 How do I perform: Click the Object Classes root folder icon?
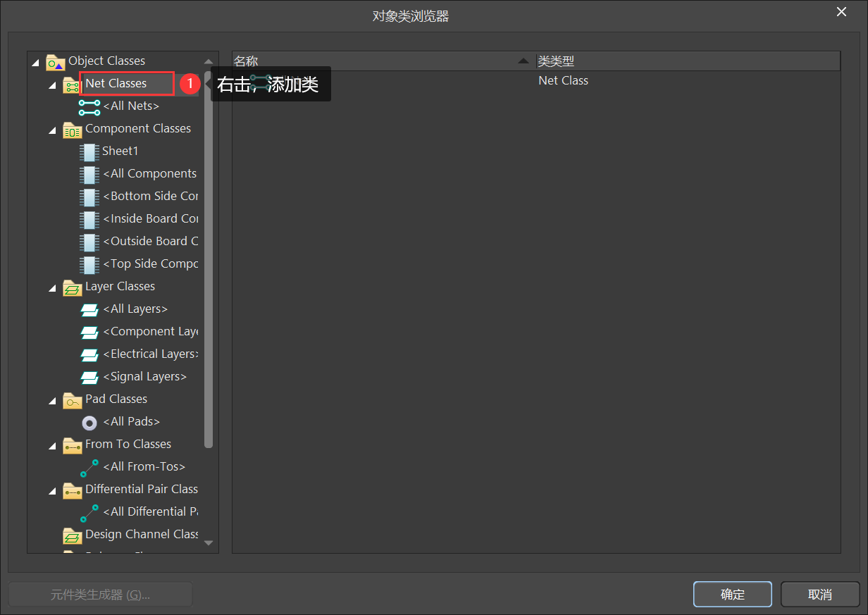click(x=56, y=62)
